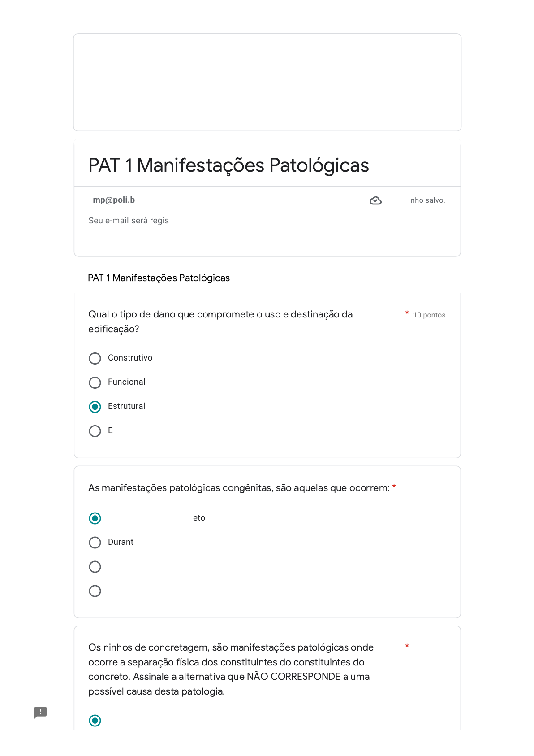
Task: Click the "Seu e-mail será regis" notice
Action: tap(129, 221)
